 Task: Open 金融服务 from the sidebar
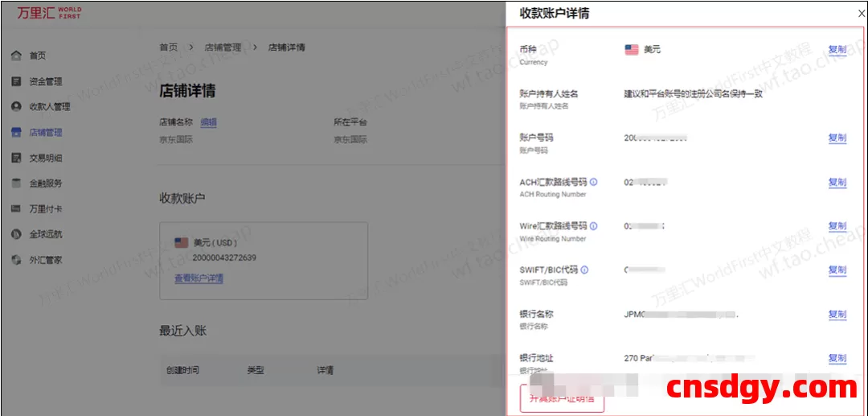(45, 183)
